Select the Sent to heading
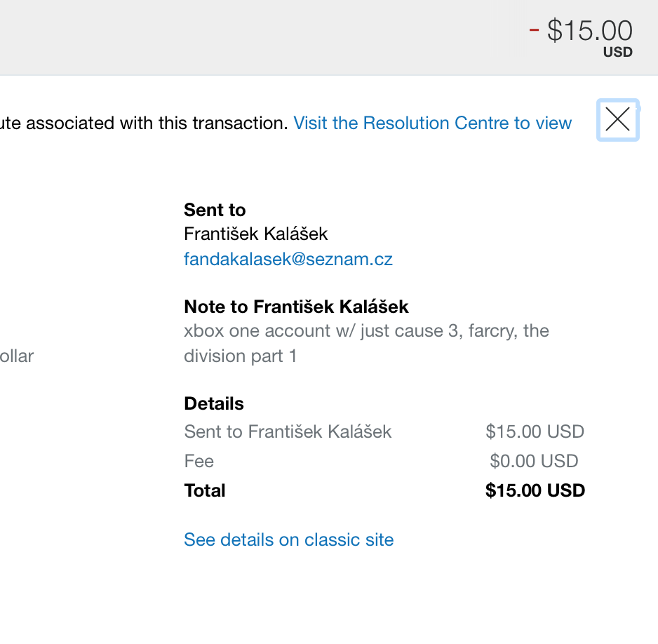658x644 pixels. coord(215,210)
